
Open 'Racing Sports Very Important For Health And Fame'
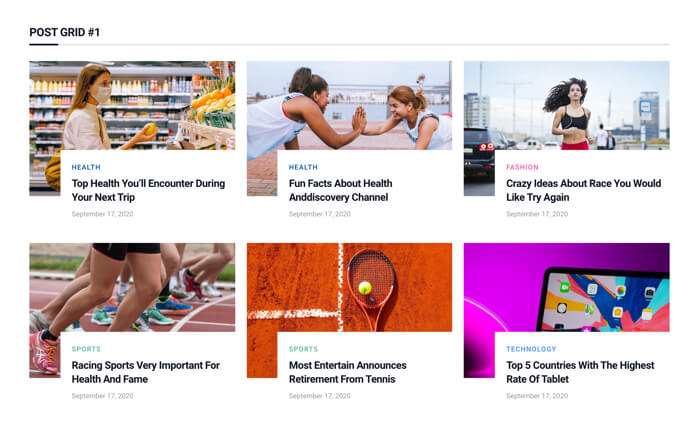(146, 372)
